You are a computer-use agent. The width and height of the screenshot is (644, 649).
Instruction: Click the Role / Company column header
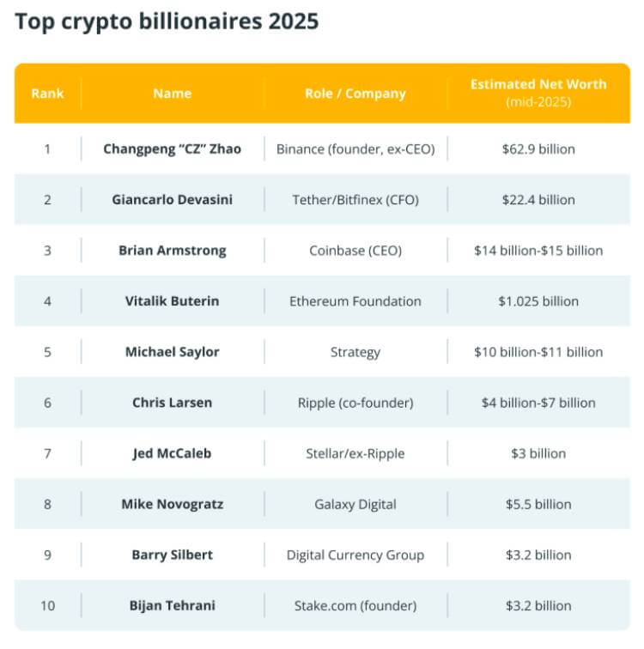(355, 94)
